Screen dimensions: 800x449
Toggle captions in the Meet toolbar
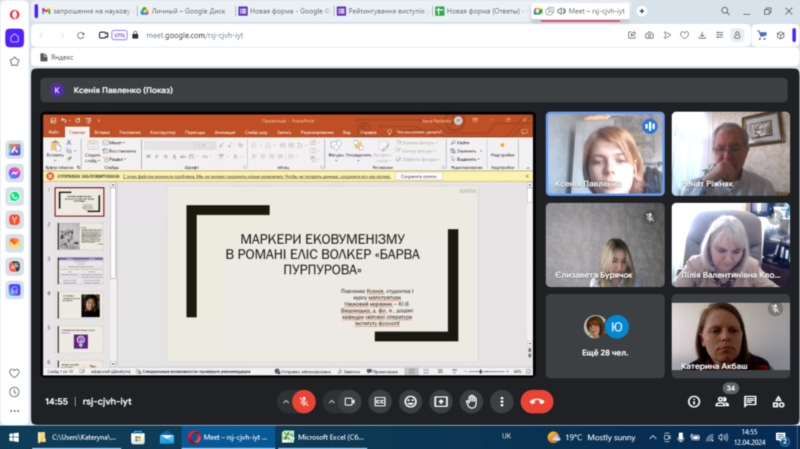pos(380,401)
